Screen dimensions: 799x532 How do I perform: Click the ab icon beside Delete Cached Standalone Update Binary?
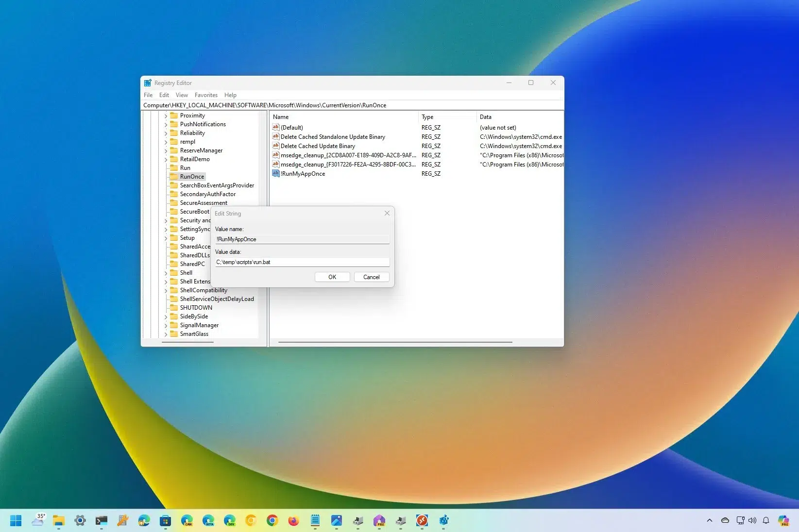(x=276, y=136)
